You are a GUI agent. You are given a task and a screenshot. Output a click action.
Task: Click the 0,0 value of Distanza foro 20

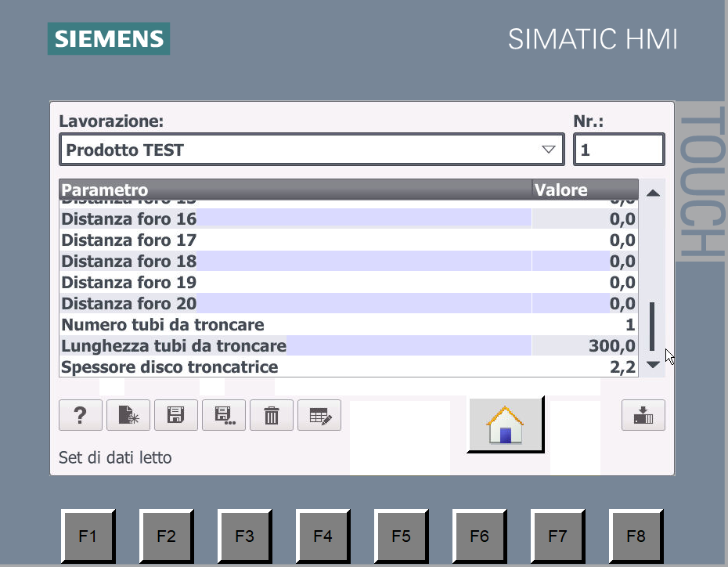coord(622,304)
